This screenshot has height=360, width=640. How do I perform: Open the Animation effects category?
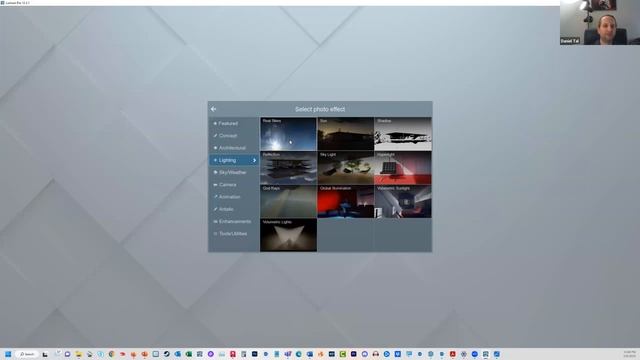pyautogui.click(x=234, y=197)
